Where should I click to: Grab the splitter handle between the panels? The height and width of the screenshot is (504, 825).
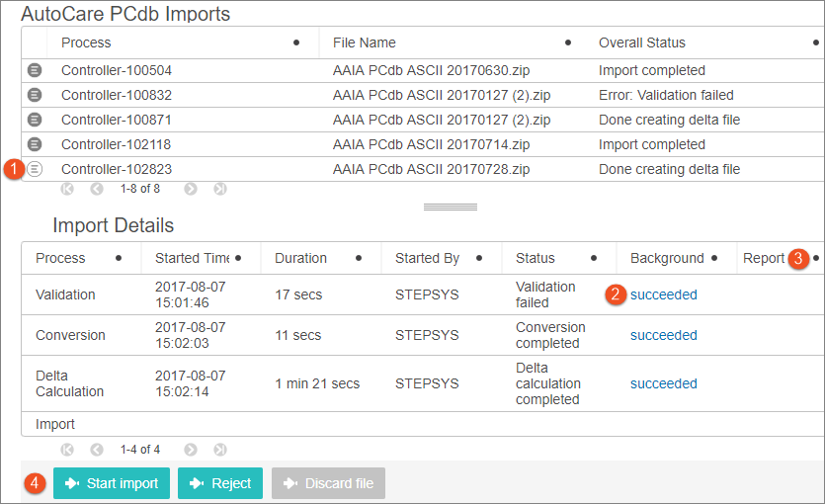(451, 207)
